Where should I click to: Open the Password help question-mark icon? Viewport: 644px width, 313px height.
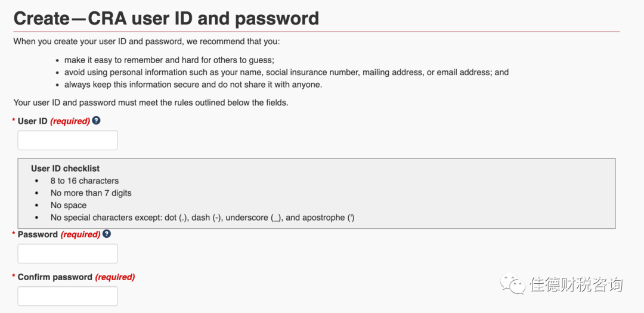click(107, 234)
